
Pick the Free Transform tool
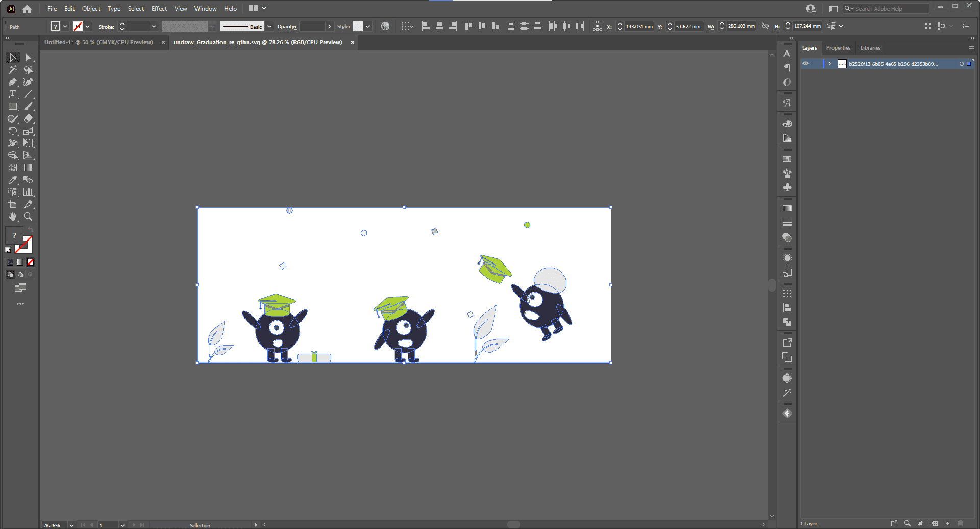point(29,143)
